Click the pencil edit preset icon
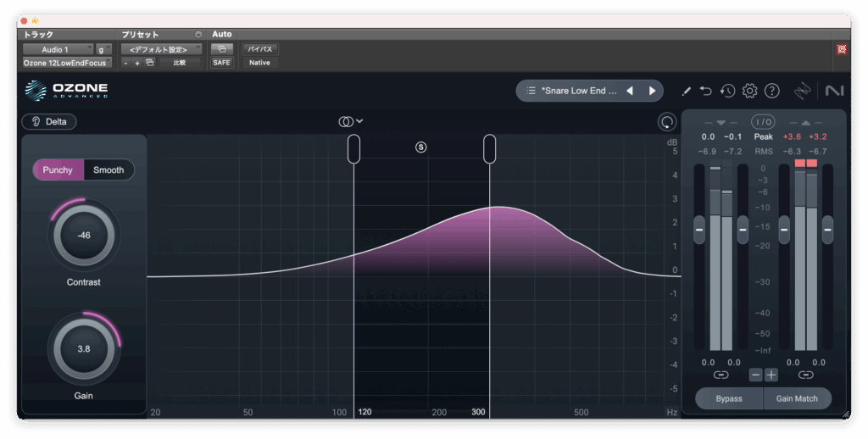 [x=686, y=91]
